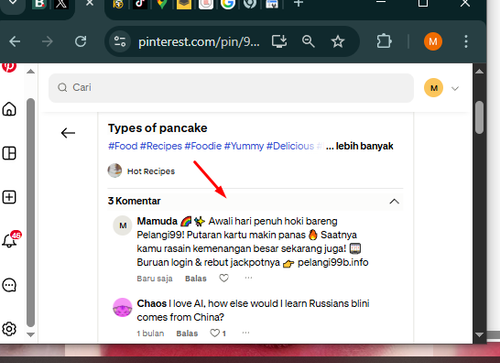Click the Cari search field
Image resolution: width=500 pixels, height=363 pixels.
(x=231, y=88)
